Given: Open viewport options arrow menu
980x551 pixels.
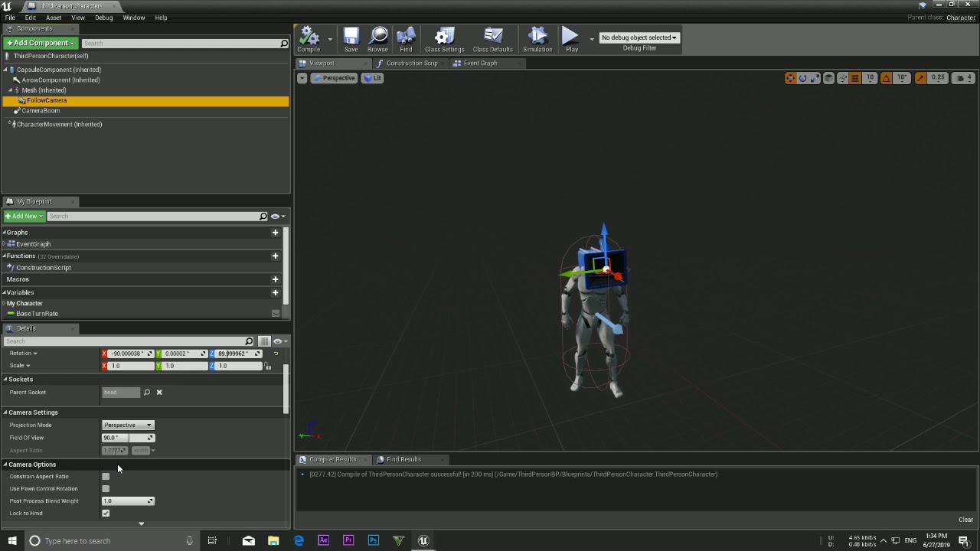Looking at the screenshot, I should pyautogui.click(x=302, y=78).
